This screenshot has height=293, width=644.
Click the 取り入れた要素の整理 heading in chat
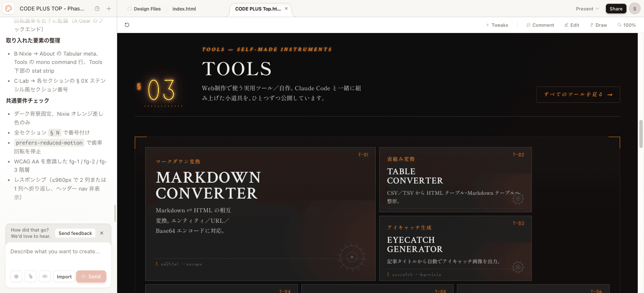click(33, 41)
